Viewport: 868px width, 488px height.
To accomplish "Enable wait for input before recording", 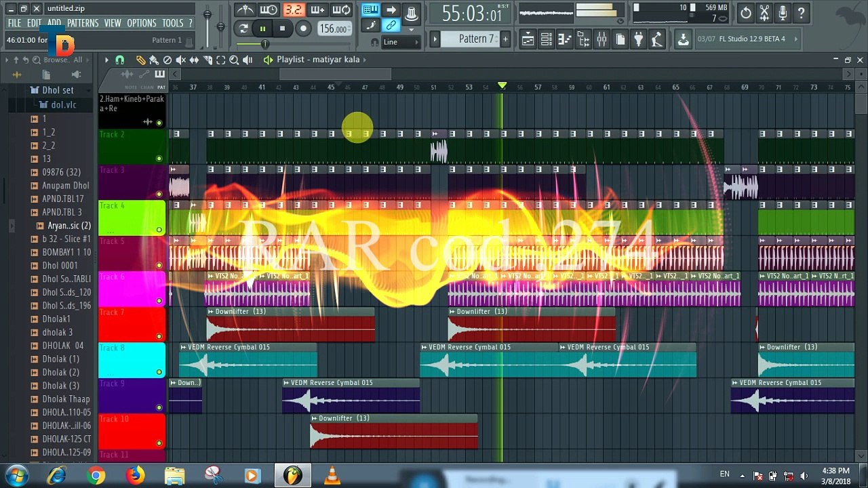I will [269, 10].
